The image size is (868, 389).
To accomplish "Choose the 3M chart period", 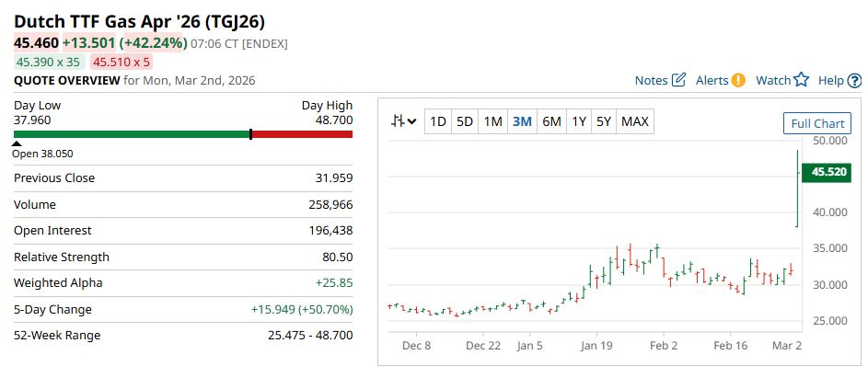I will click(x=522, y=121).
